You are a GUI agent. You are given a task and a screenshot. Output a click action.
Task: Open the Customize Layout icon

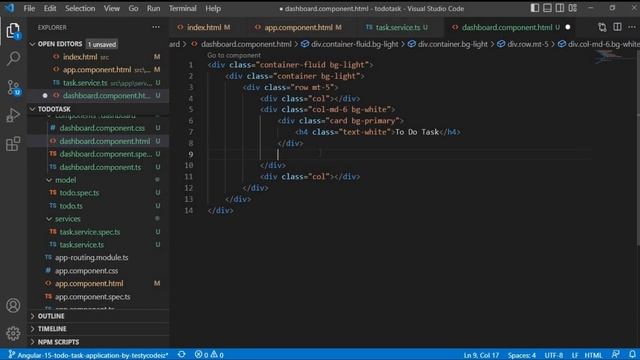click(573, 8)
